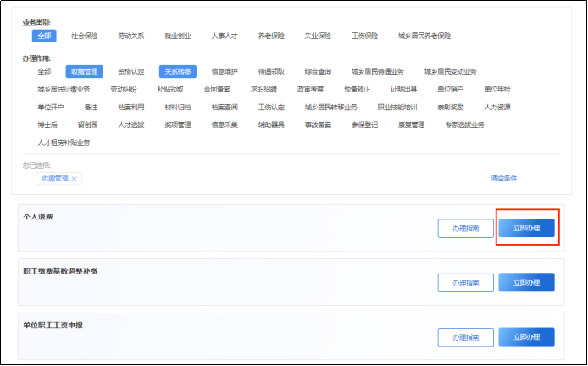Open 办理指南 for 单位职工工资申报
The width and height of the screenshot is (588, 366).
click(x=465, y=337)
